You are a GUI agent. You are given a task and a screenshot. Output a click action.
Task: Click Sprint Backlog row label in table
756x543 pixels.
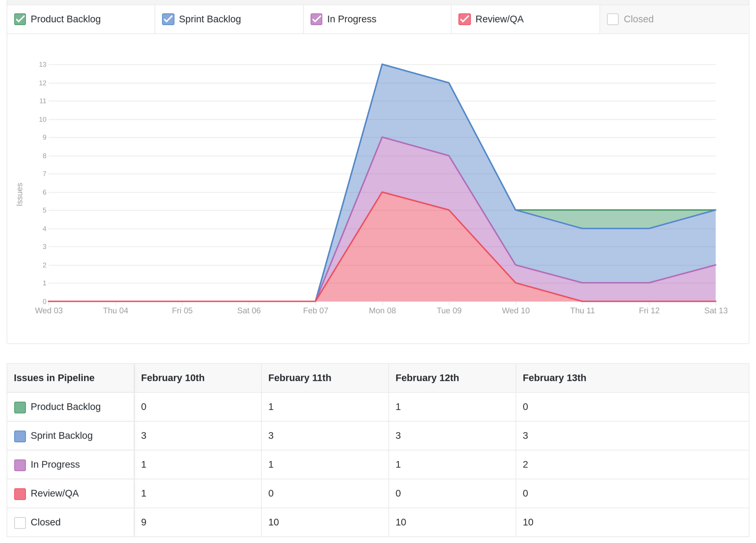(62, 436)
